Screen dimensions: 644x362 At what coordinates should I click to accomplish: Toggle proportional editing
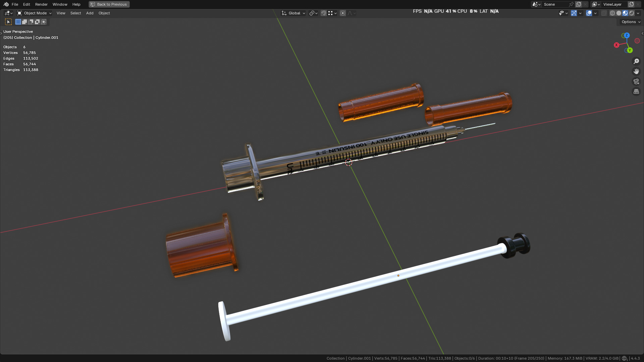342,13
